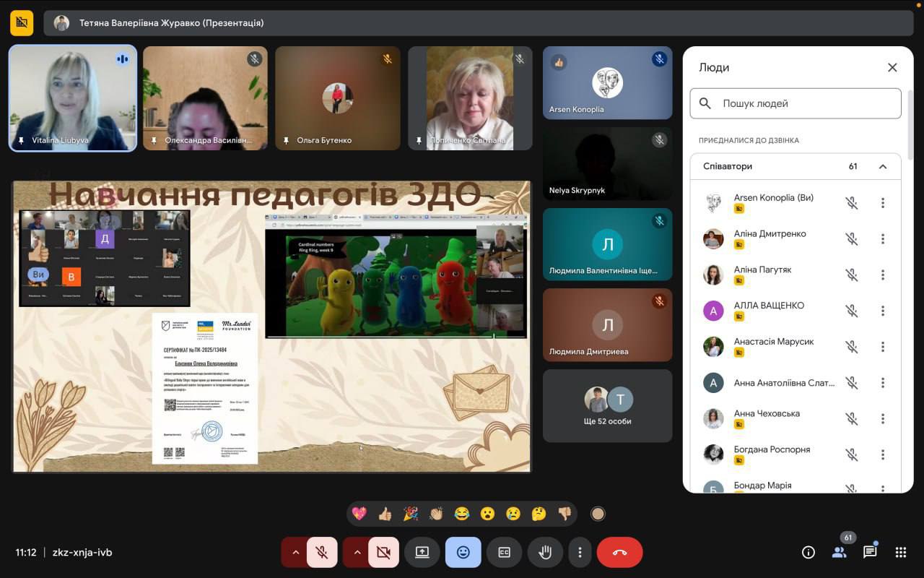Select Попиченко Світлана video tile
Screen dimensions: 924x578
coord(470,98)
